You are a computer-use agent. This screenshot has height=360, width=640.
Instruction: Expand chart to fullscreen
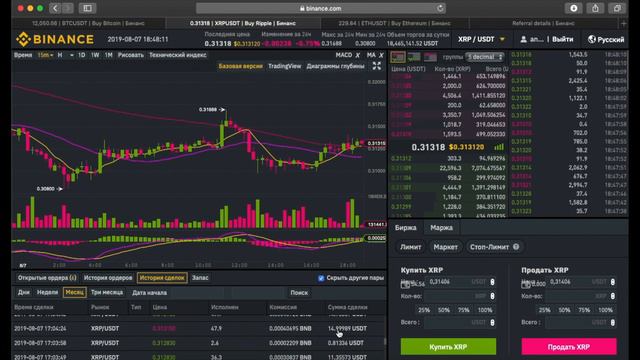(377, 66)
